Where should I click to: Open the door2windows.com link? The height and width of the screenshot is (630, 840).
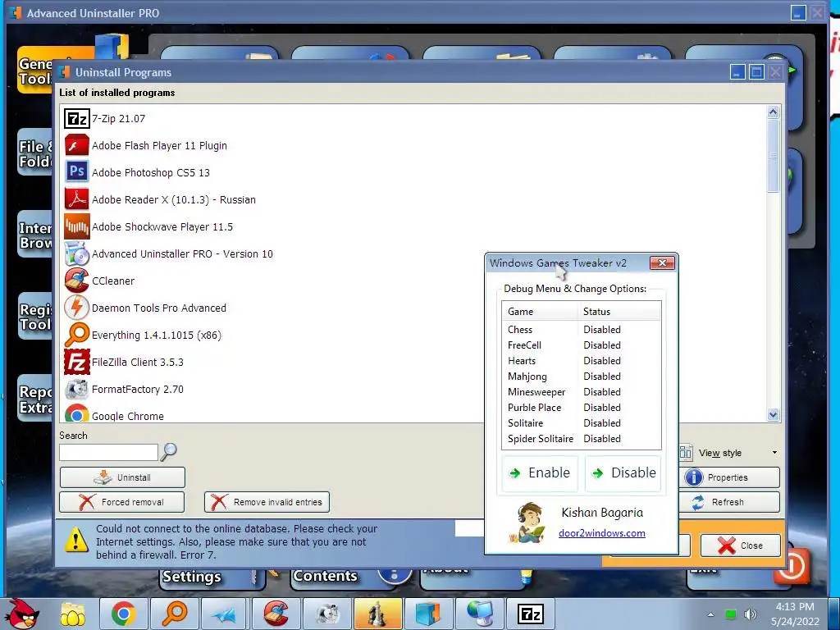(x=601, y=533)
